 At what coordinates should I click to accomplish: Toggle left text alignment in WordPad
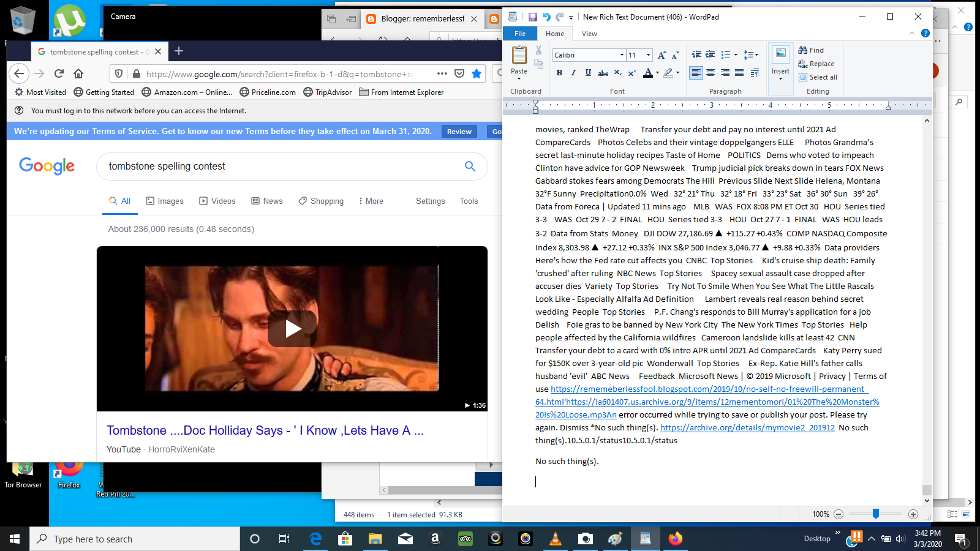pos(696,73)
